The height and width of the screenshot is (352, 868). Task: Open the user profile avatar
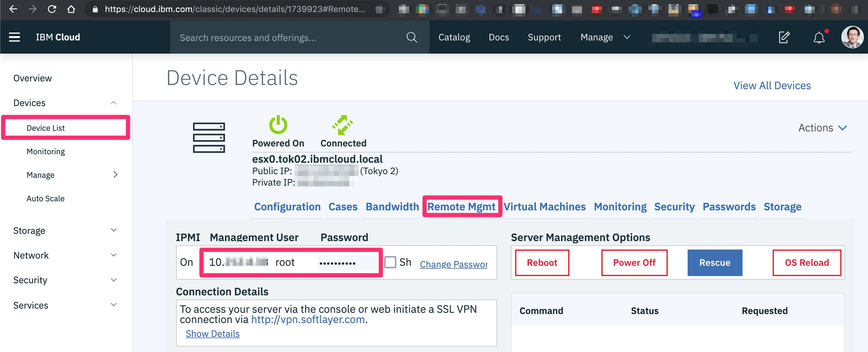(x=852, y=37)
